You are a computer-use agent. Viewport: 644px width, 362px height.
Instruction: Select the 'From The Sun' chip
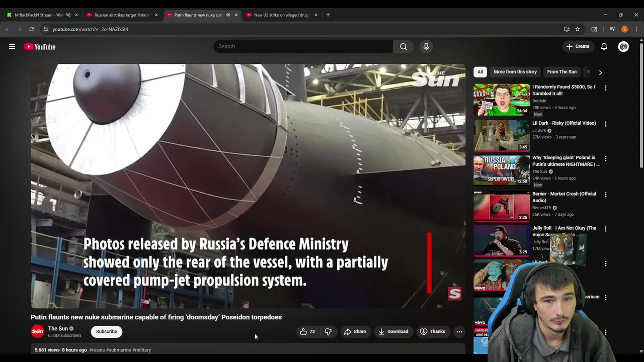tap(562, 72)
